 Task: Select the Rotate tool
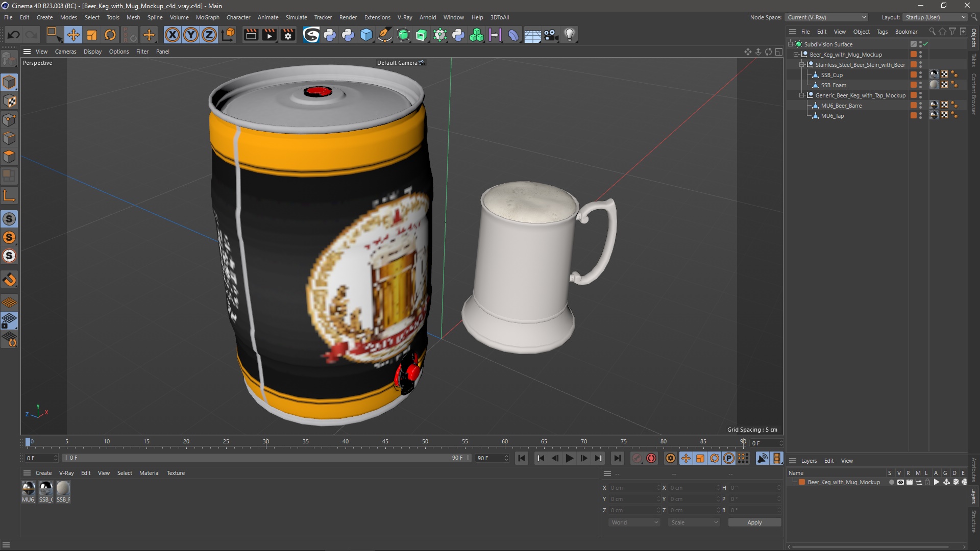coord(110,35)
